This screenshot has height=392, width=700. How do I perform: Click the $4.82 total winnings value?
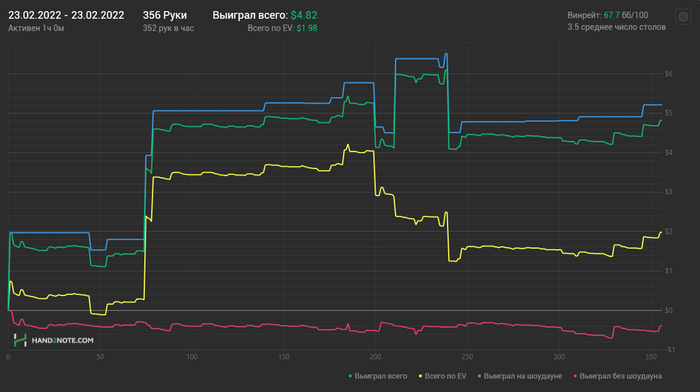tap(304, 15)
